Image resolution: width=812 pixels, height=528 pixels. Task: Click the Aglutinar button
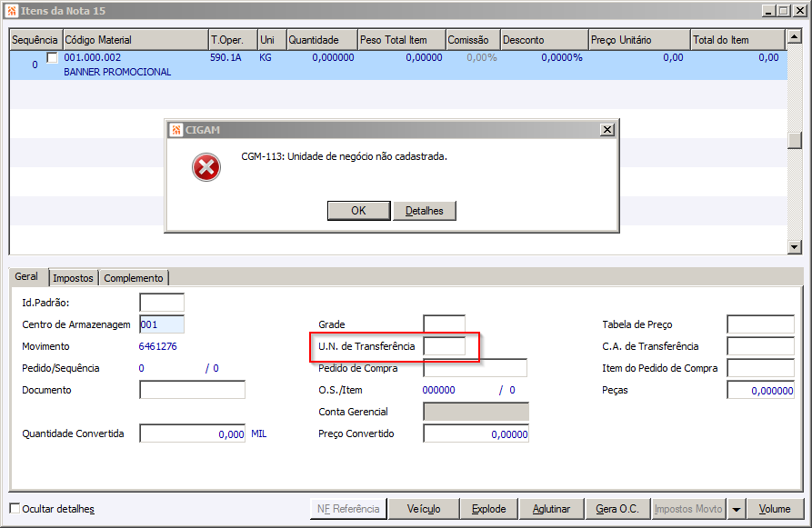(552, 509)
